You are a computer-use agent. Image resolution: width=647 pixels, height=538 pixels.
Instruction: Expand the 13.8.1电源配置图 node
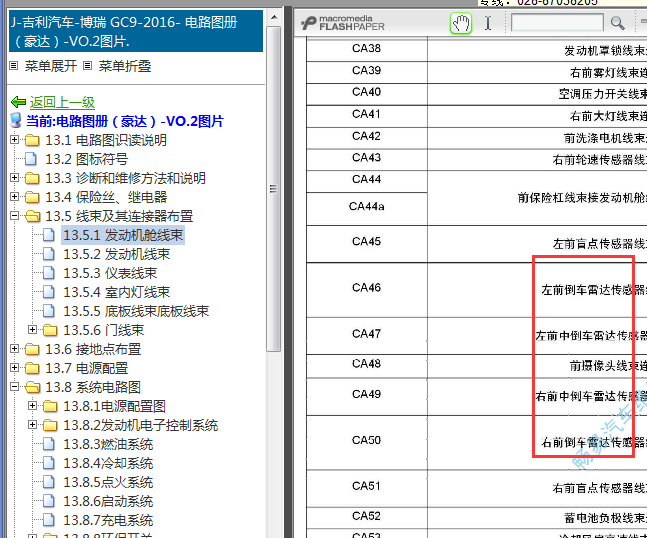(x=32, y=406)
